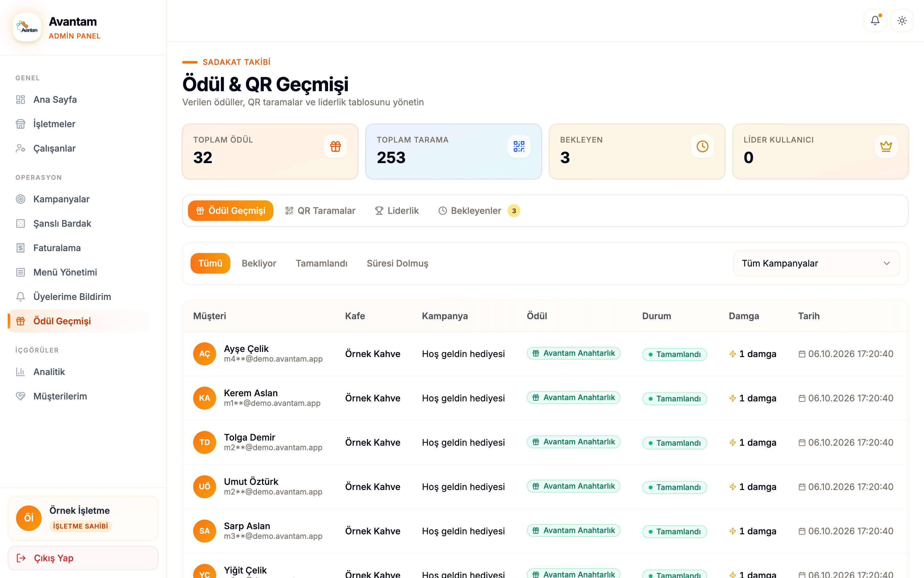This screenshot has width=924, height=578.
Task: Switch to Liderlik tab
Action: click(397, 211)
